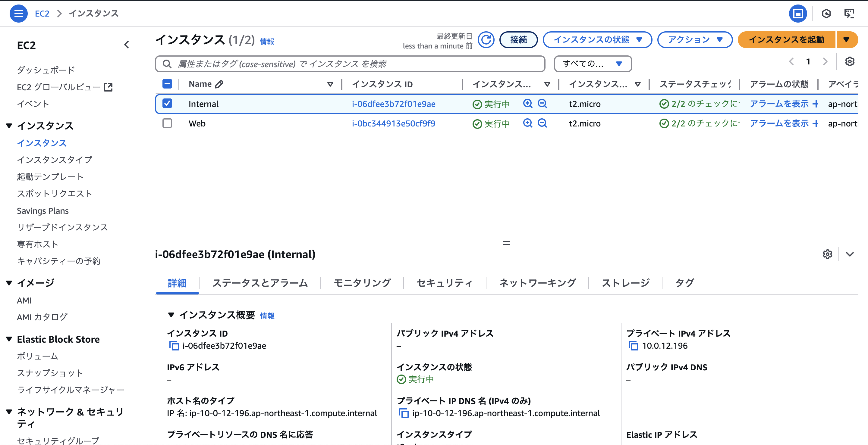This screenshot has height=445, width=868.
Task: Collapse the インスタンス概要 section
Action: (171, 316)
